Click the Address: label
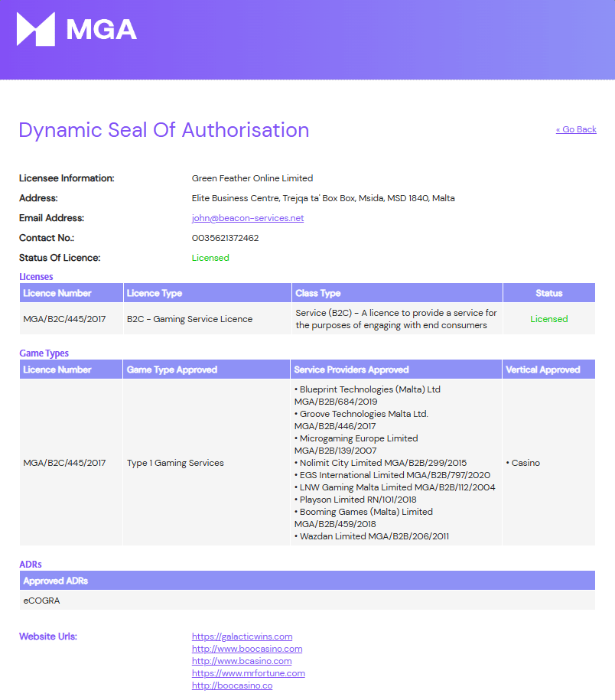The height and width of the screenshot is (700, 615). [x=38, y=198]
